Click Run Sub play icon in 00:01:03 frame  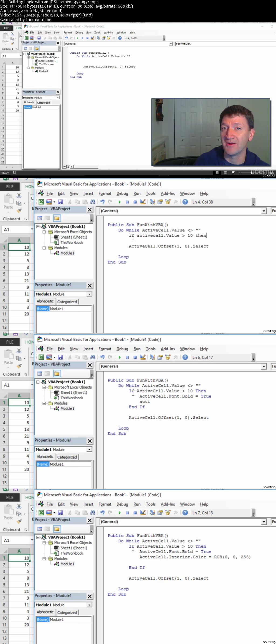coord(119,202)
